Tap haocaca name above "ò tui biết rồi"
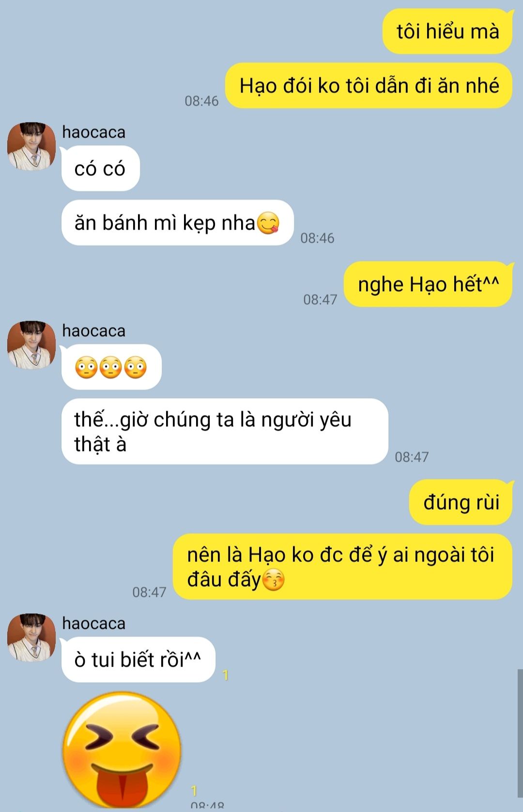 (x=93, y=623)
